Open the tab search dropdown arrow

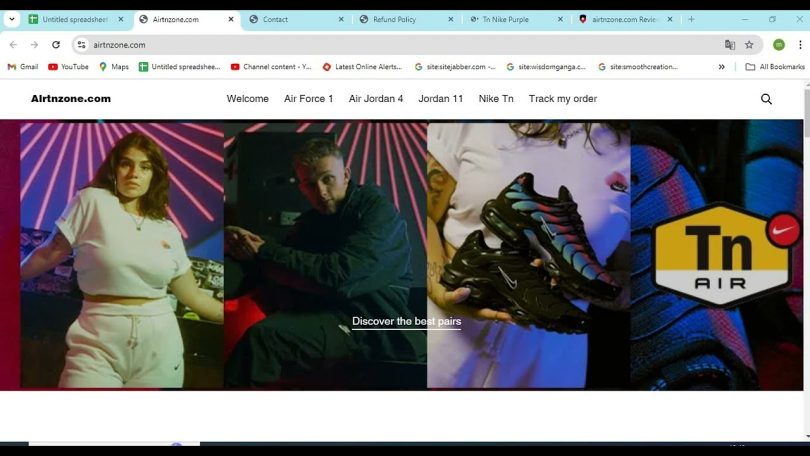click(12, 19)
